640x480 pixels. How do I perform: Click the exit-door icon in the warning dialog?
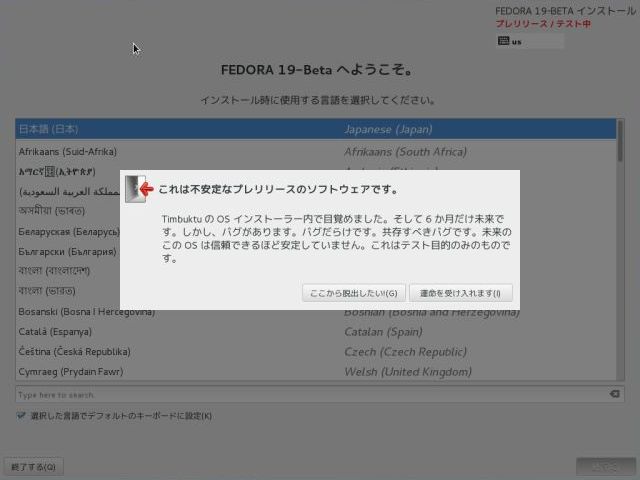[139, 189]
